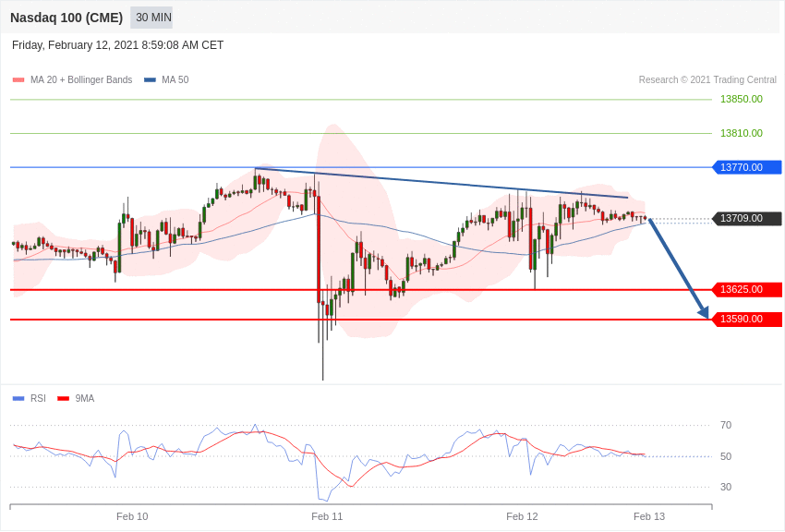Click the 13770.00 pivot price tag
Image resolution: width=785 pixels, height=532 pixels.
pos(746,167)
